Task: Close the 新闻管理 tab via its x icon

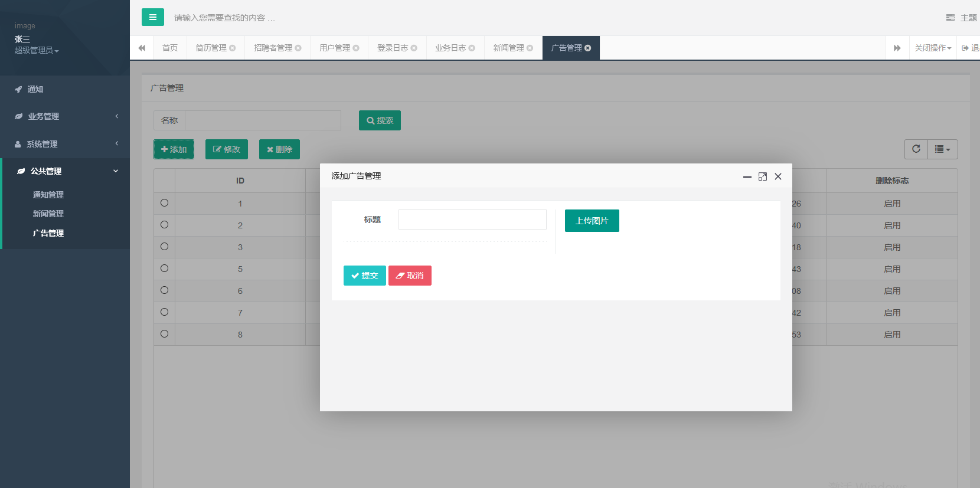Action: pos(530,48)
